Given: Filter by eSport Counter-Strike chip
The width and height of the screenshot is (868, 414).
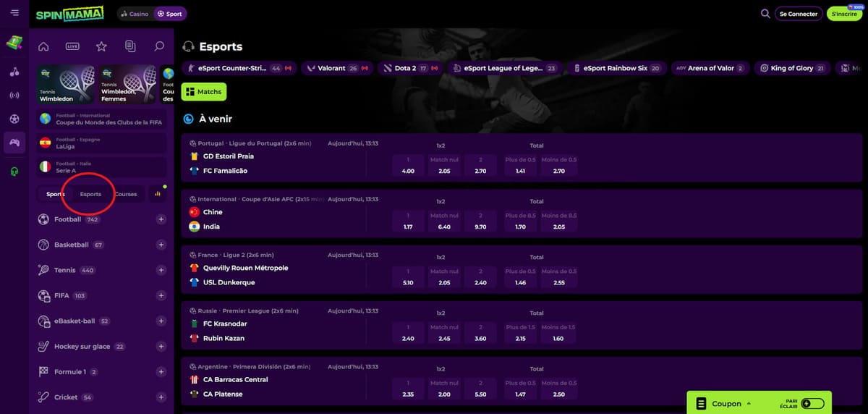Looking at the screenshot, I should [x=239, y=68].
